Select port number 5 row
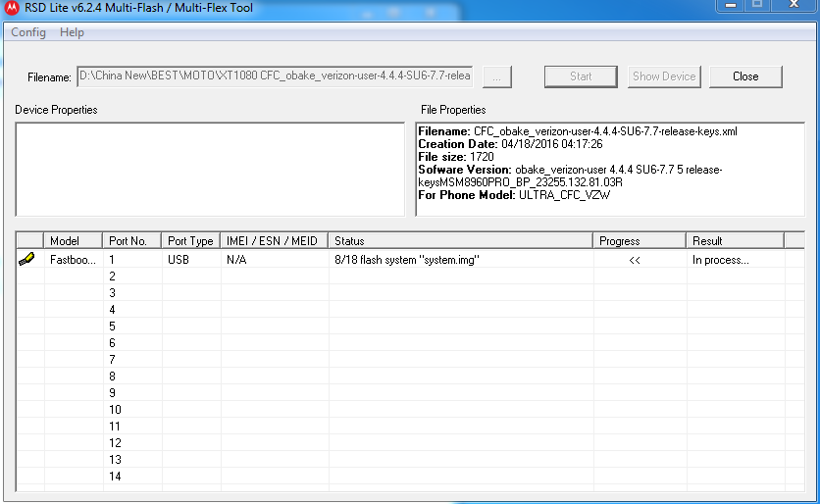Screen dimensions: 820x504 click(113, 327)
